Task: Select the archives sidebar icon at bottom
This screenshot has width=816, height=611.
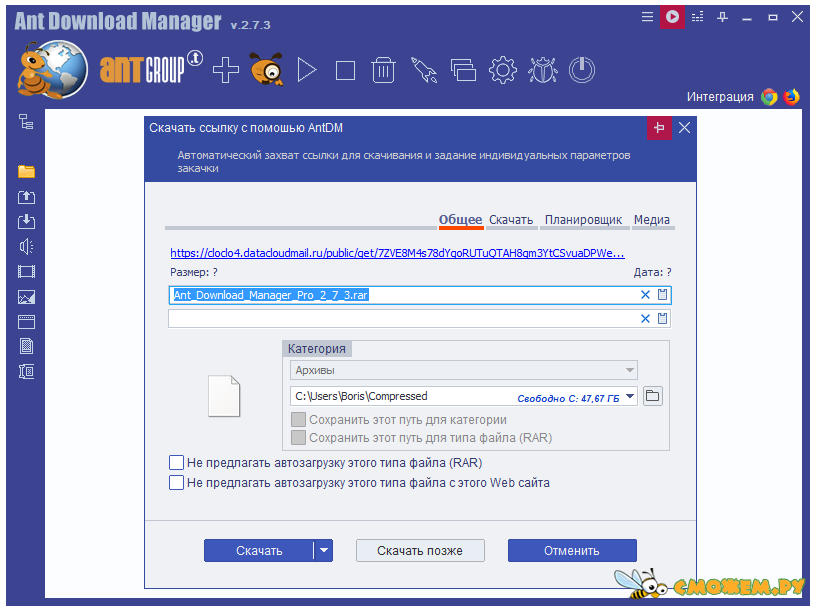Action: [26, 371]
